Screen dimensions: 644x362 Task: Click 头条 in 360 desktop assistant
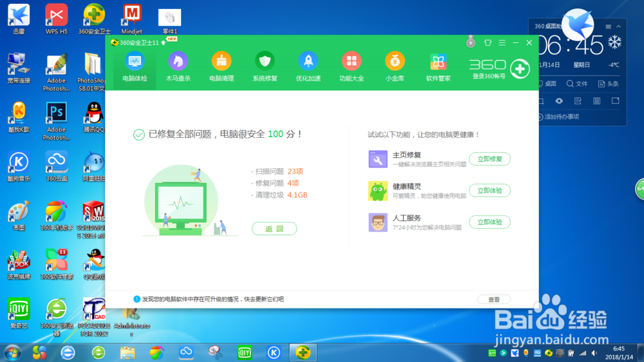pos(609,84)
